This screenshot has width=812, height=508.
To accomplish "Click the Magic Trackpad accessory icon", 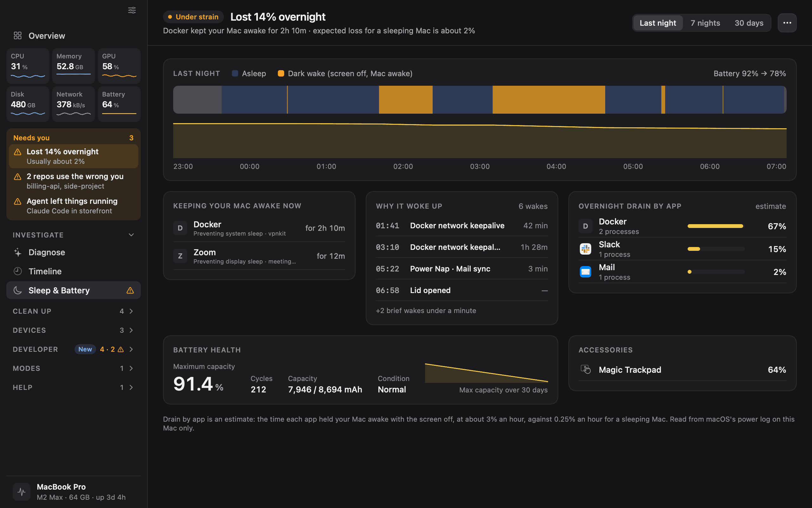I will (586, 370).
